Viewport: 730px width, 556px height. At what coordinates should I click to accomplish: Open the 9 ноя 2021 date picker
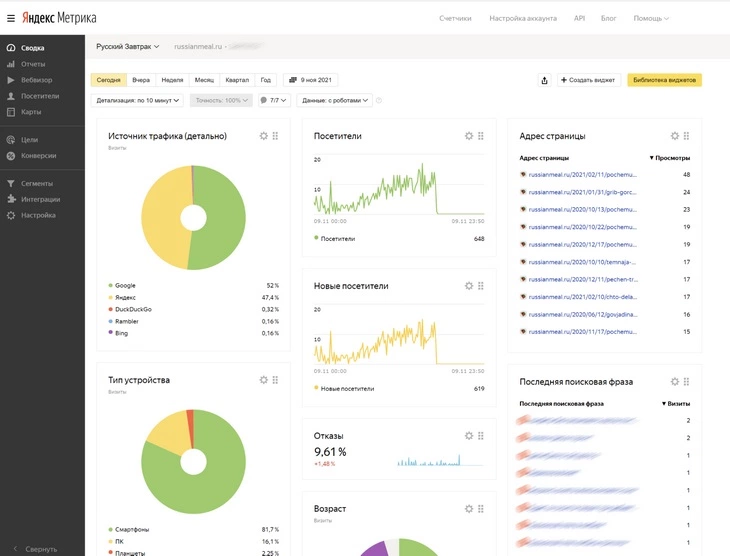[x=311, y=80]
